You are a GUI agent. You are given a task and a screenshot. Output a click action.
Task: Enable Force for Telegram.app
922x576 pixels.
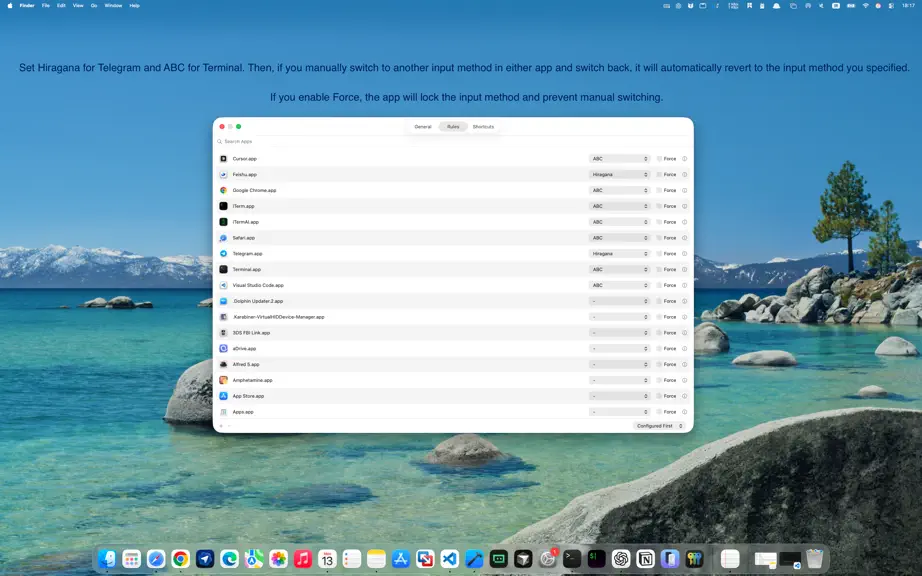pos(659,254)
